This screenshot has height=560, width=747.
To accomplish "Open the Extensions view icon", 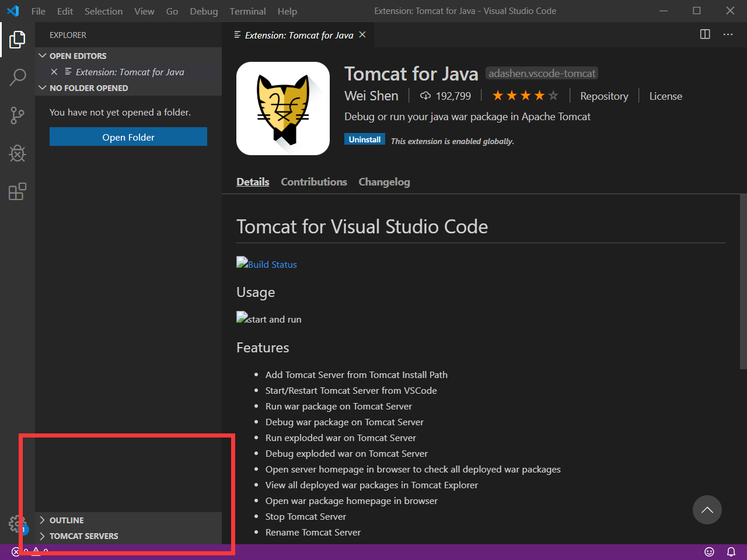I will (x=18, y=191).
